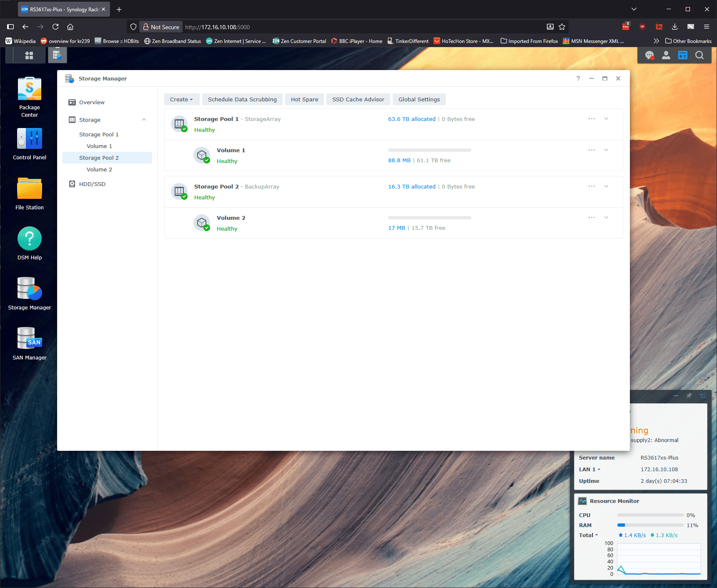Click Schedule Data Scrubbing button
Image resolution: width=717 pixels, height=588 pixels.
[242, 99]
